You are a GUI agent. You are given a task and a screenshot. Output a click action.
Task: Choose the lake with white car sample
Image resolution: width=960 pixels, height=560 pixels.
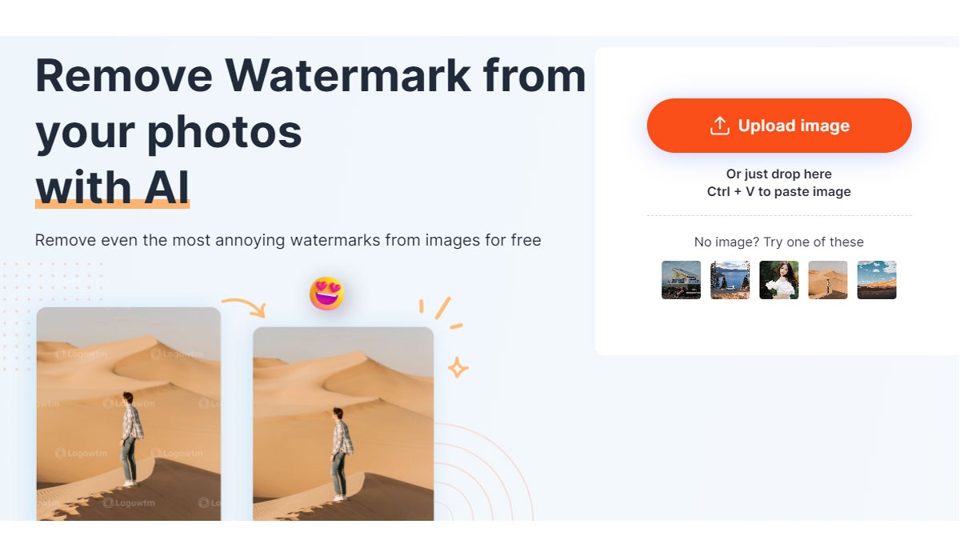click(x=730, y=280)
